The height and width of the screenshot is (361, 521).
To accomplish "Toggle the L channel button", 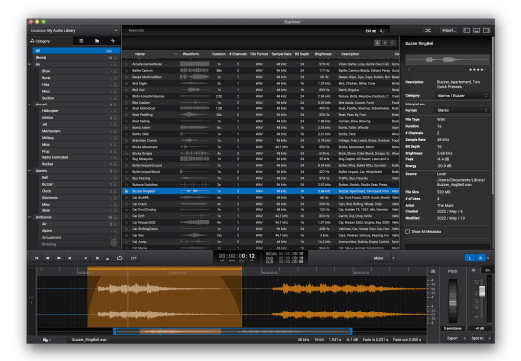I will [x=470, y=258].
